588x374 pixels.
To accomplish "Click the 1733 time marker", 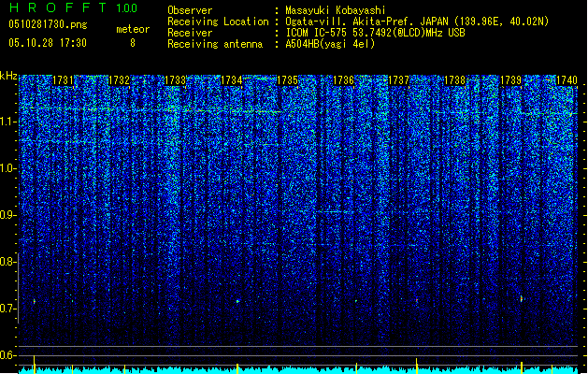I will tap(175, 80).
